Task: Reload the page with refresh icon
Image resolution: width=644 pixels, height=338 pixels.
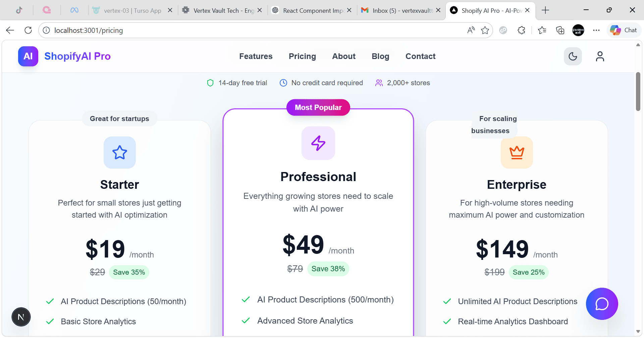Action: tap(28, 30)
